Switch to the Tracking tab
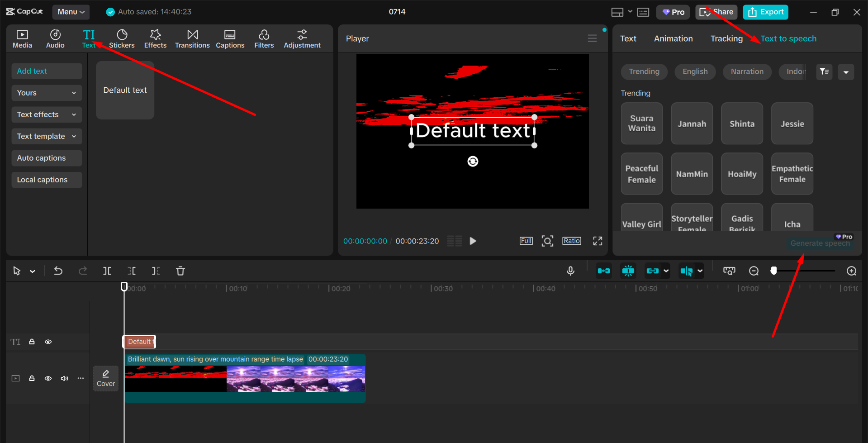868x443 pixels. pyautogui.click(x=726, y=38)
